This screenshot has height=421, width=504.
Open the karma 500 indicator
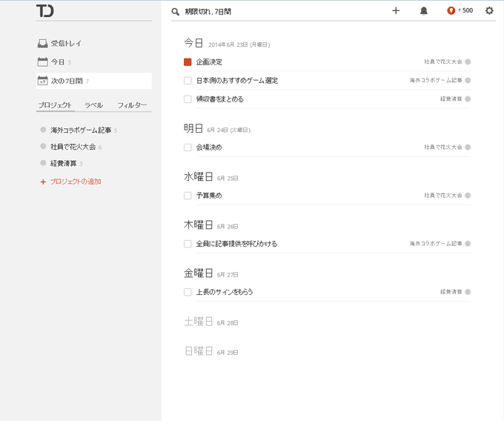click(460, 10)
